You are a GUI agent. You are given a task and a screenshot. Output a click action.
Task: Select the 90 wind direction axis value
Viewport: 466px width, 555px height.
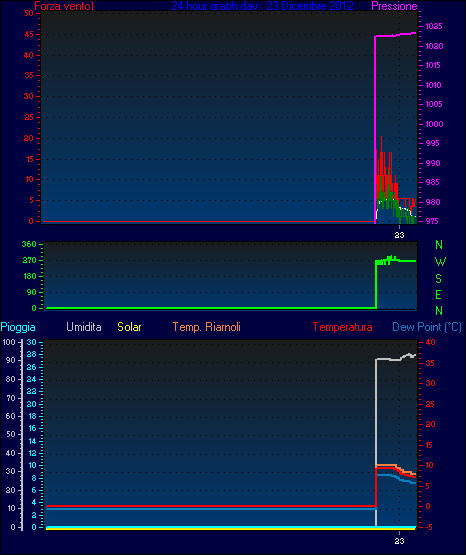(x=31, y=292)
